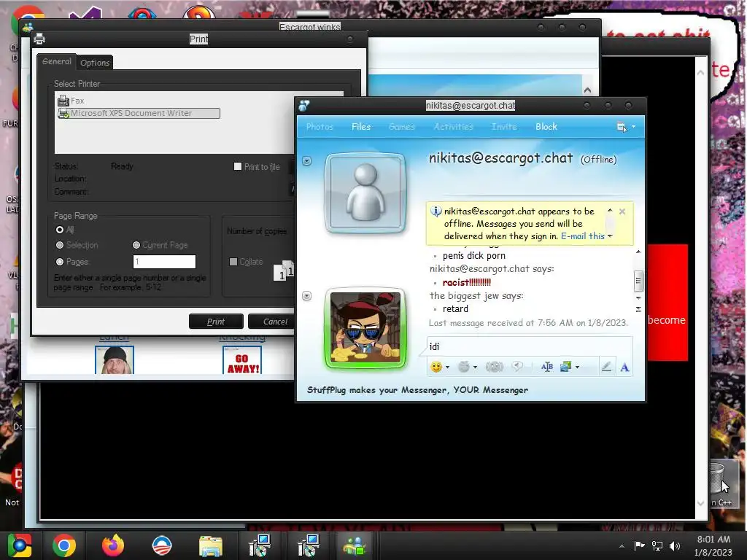Collapse the contact's display picture expander
Viewport: 747px width, 560px height.
307,161
